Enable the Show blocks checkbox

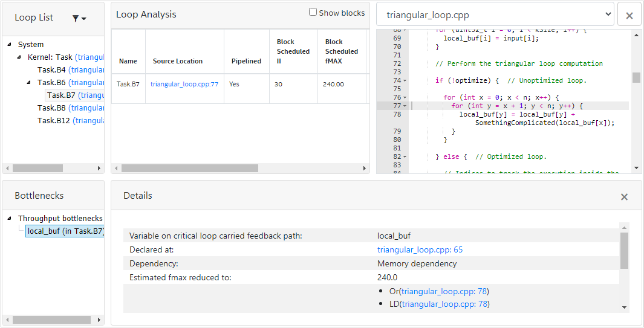click(x=313, y=12)
